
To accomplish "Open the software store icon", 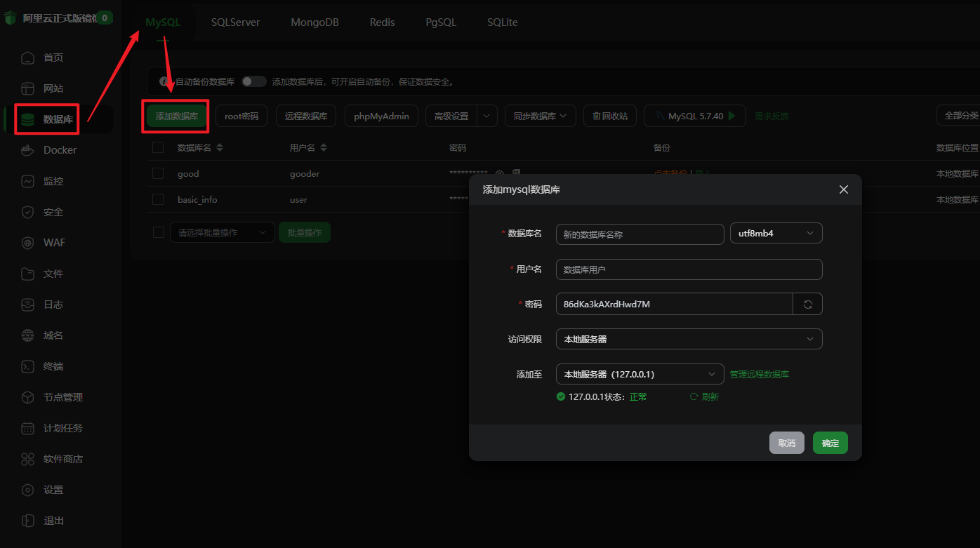I will [27, 459].
